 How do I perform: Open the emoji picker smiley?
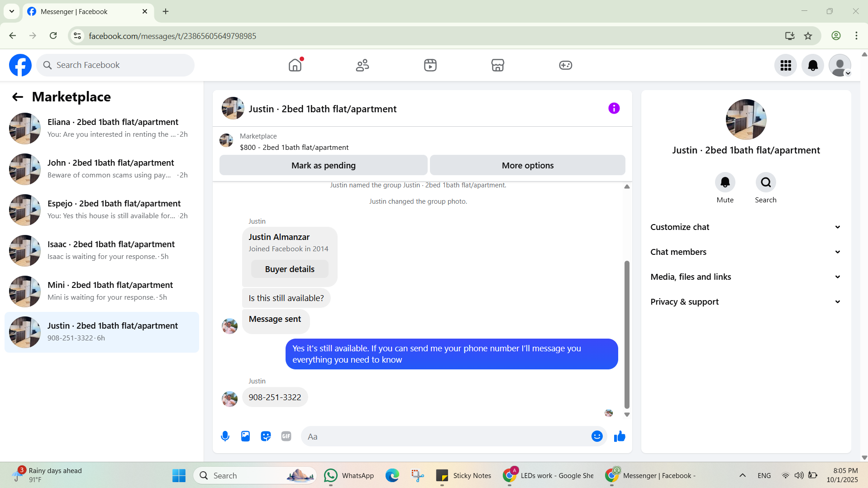tap(597, 436)
